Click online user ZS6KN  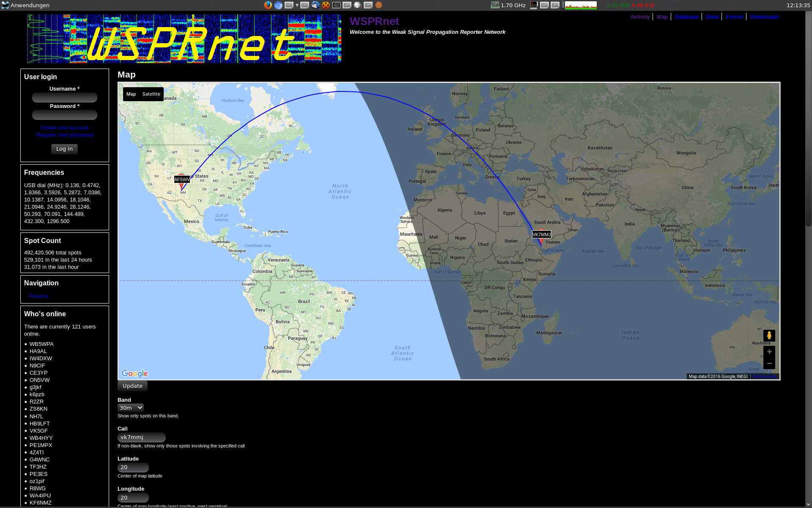pyautogui.click(x=38, y=409)
